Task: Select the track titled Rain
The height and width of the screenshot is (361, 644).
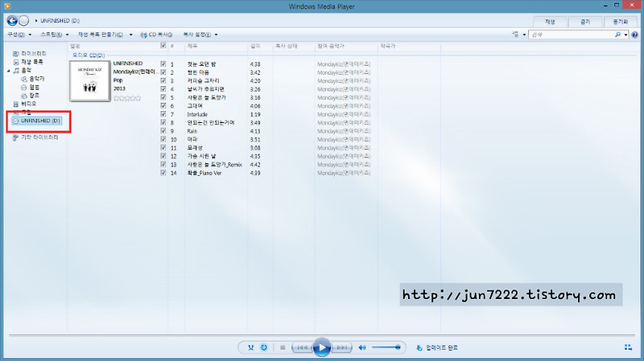Action: point(192,131)
